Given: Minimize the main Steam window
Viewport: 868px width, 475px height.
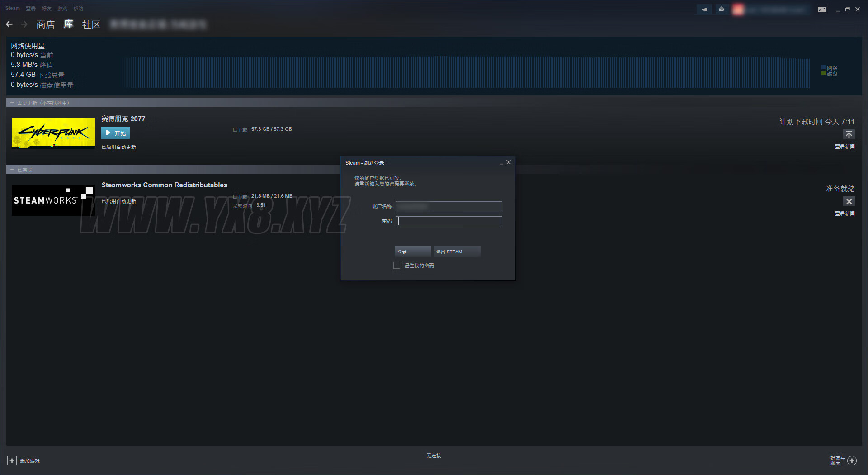Looking at the screenshot, I should (837, 9).
